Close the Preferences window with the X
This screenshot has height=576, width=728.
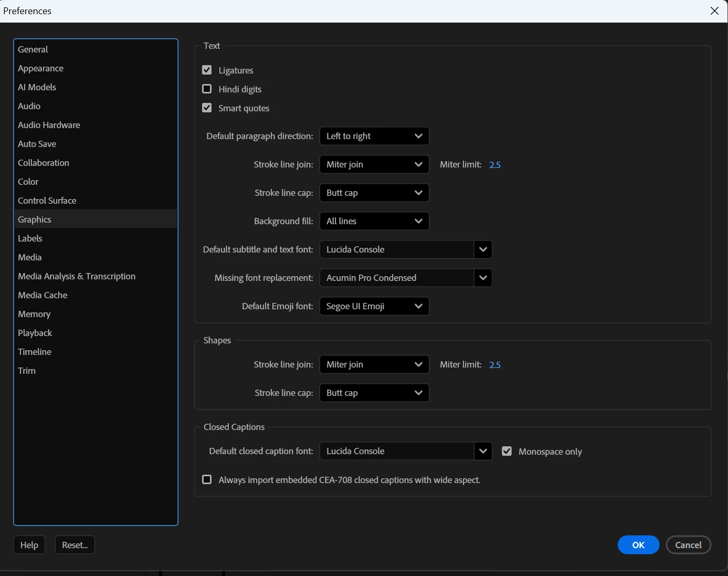(714, 11)
